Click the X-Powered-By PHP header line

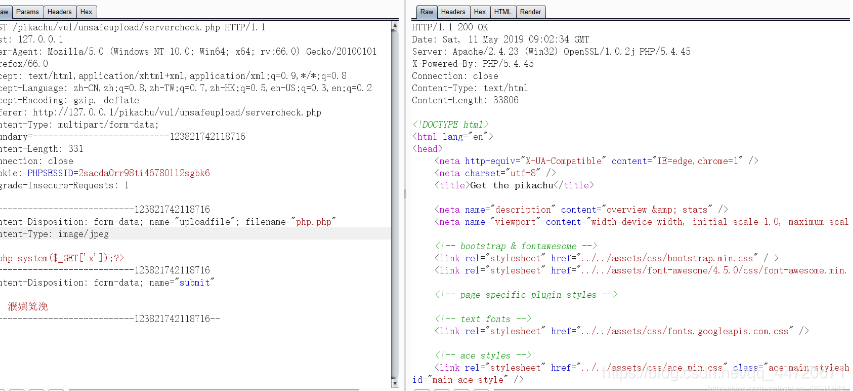472,64
